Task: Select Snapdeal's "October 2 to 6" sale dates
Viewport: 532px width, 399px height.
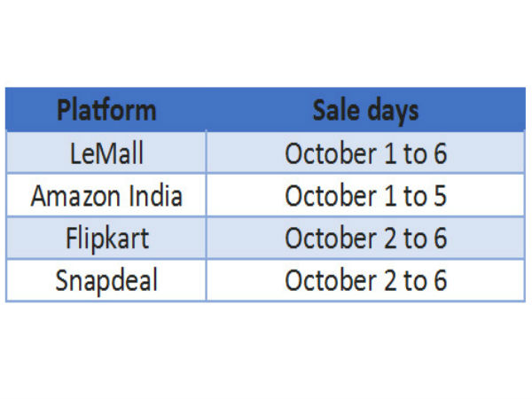Action: click(x=365, y=281)
